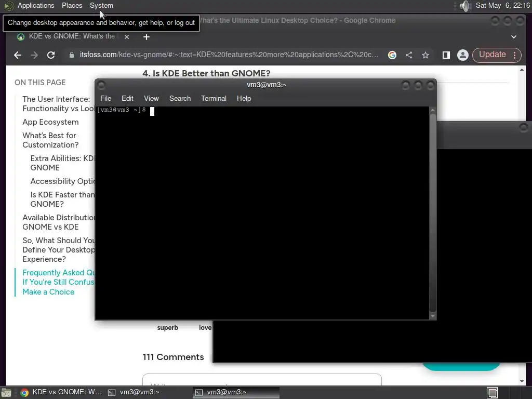The height and width of the screenshot is (399, 532).
Task: Go to What's Best for Customization link
Action: click(50, 140)
